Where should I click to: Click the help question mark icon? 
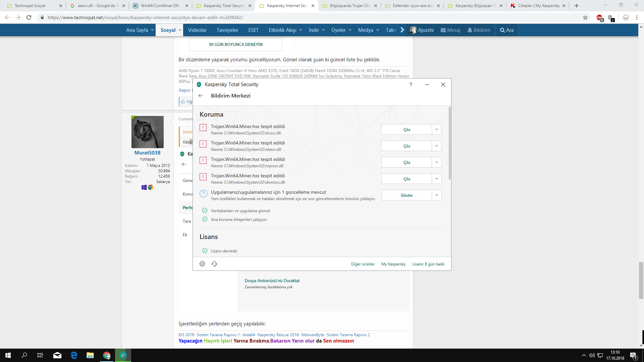coord(411,84)
